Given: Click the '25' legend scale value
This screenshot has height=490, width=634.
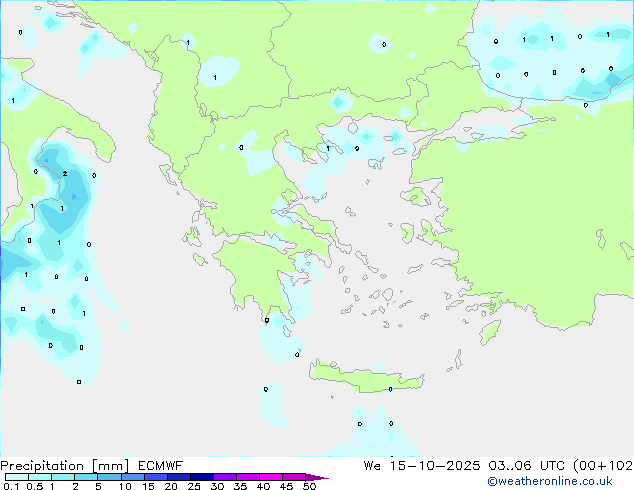Looking at the screenshot, I should click(x=194, y=486).
